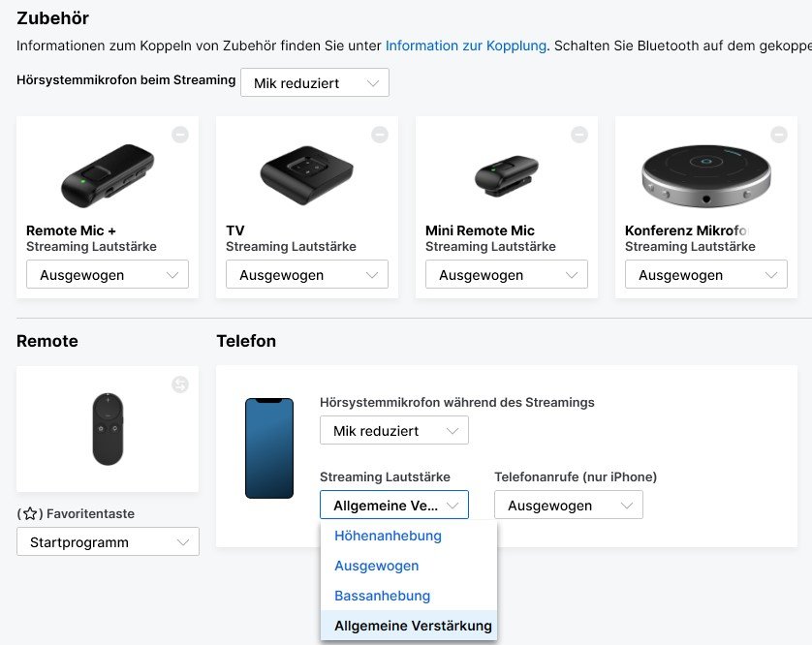Viewport: 812px width, 645px height.
Task: Choose Bassanhebung in the dropdown list
Action: pyautogui.click(x=382, y=596)
